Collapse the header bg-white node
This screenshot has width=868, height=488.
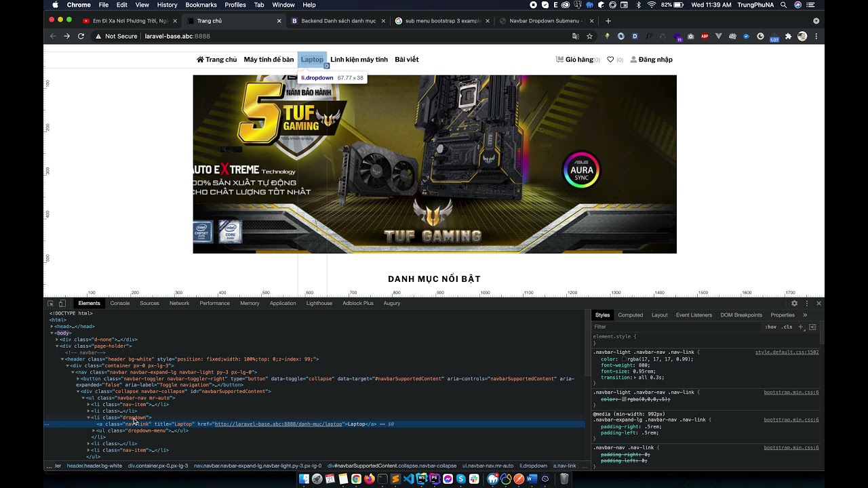coord(63,359)
